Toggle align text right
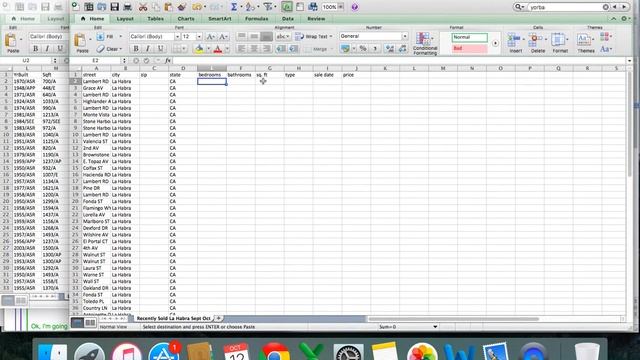Screen dimensions: 640x360 coord(267,49)
